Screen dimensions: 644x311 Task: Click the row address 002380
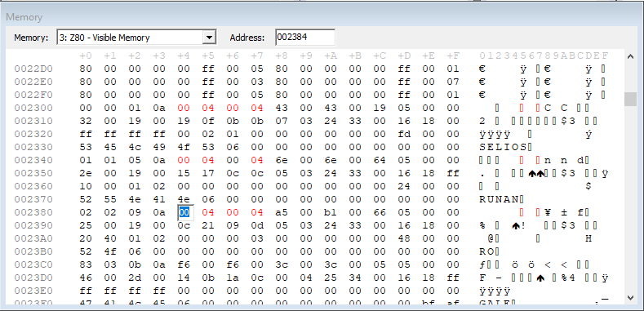pyautogui.click(x=33, y=212)
